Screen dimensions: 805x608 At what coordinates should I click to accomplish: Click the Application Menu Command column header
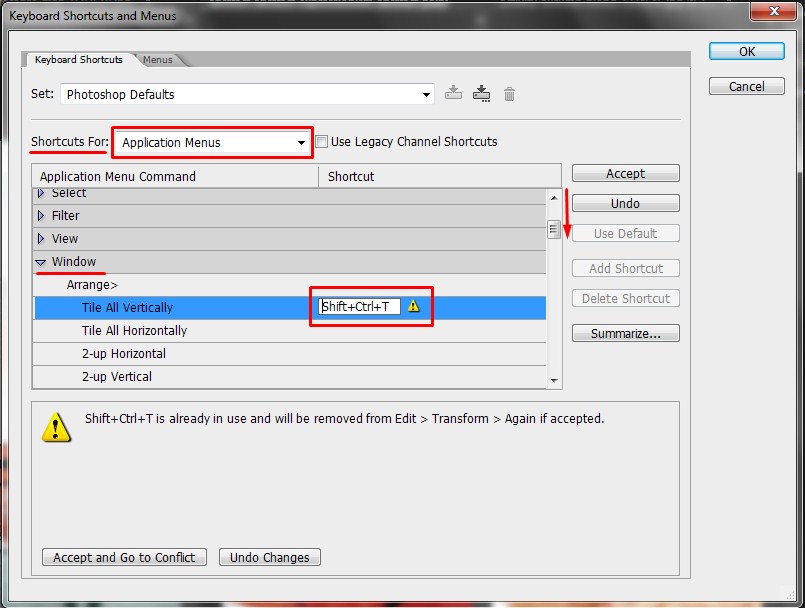click(x=175, y=177)
